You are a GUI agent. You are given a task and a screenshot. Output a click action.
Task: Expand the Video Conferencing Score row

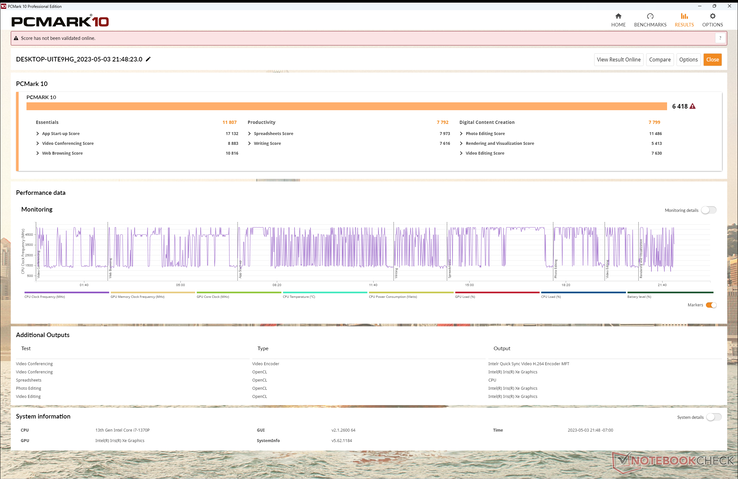[38, 143]
